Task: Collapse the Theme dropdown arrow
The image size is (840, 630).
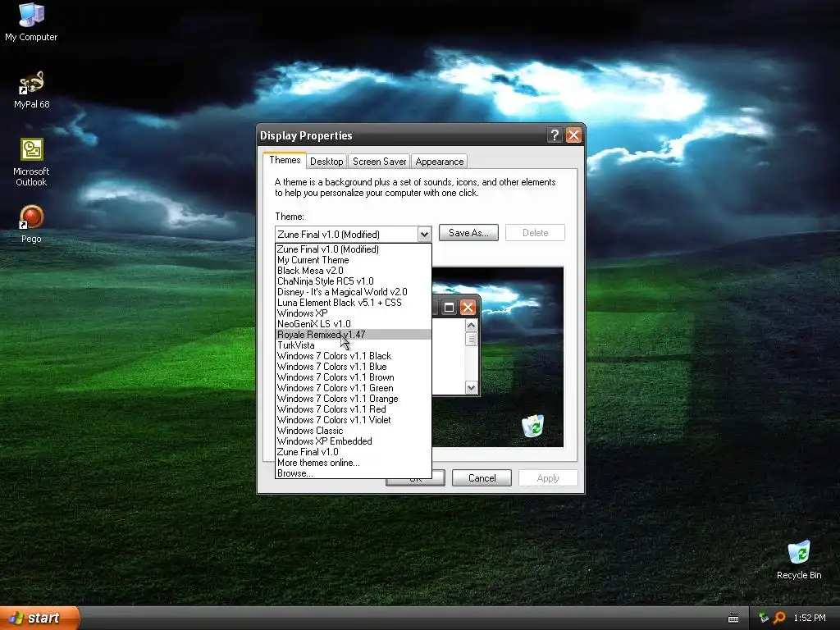Action: [424, 234]
